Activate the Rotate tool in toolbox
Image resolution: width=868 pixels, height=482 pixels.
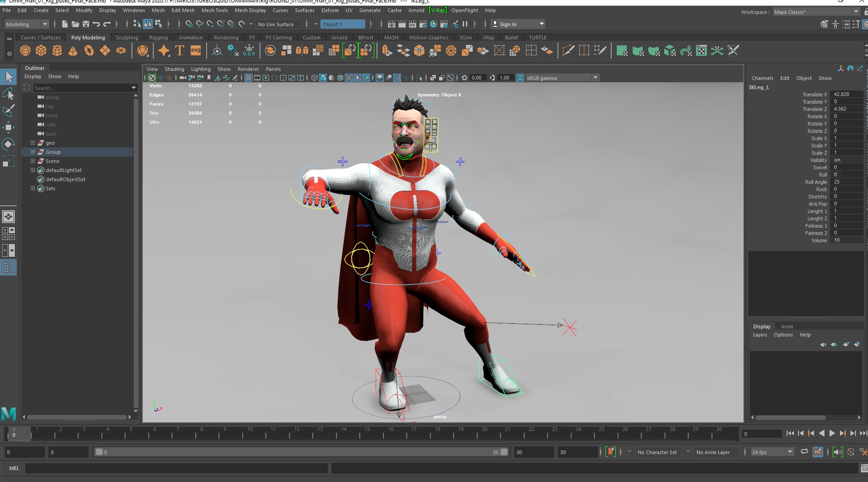[x=9, y=144]
